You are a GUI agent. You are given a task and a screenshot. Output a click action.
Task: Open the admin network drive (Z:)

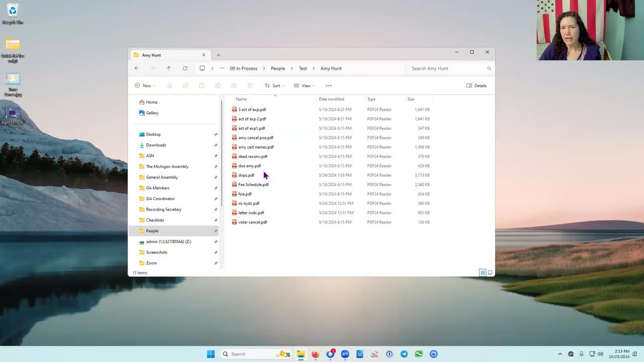(169, 242)
